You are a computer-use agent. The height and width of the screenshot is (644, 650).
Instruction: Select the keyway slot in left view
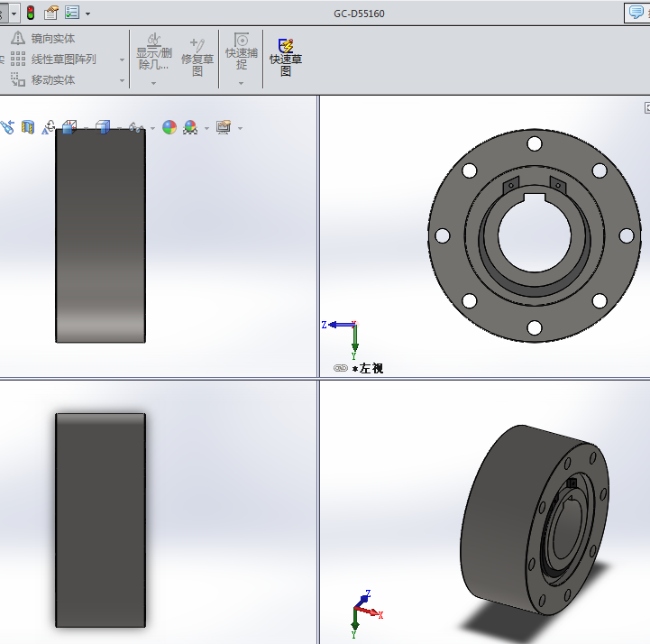[x=535, y=198]
